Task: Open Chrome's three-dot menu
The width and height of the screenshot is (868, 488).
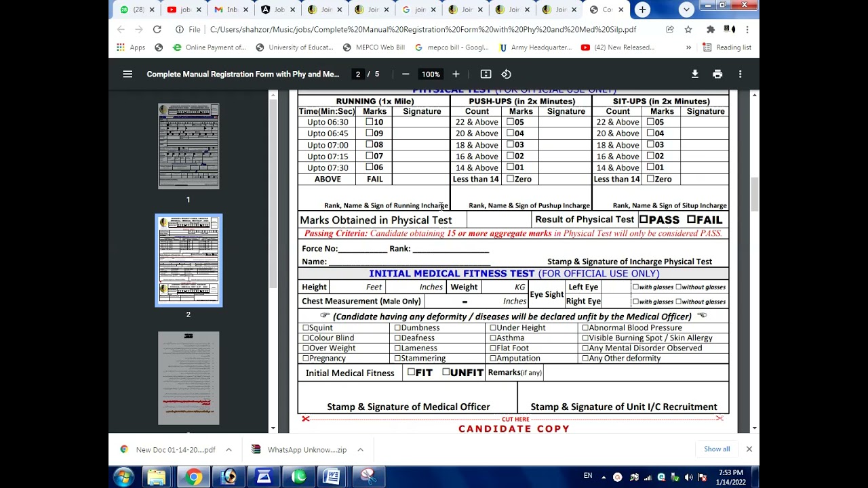Action: coord(747,29)
